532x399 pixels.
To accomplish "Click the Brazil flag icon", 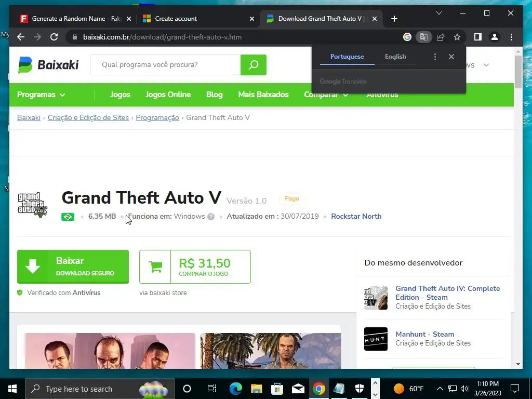I will pos(68,217).
